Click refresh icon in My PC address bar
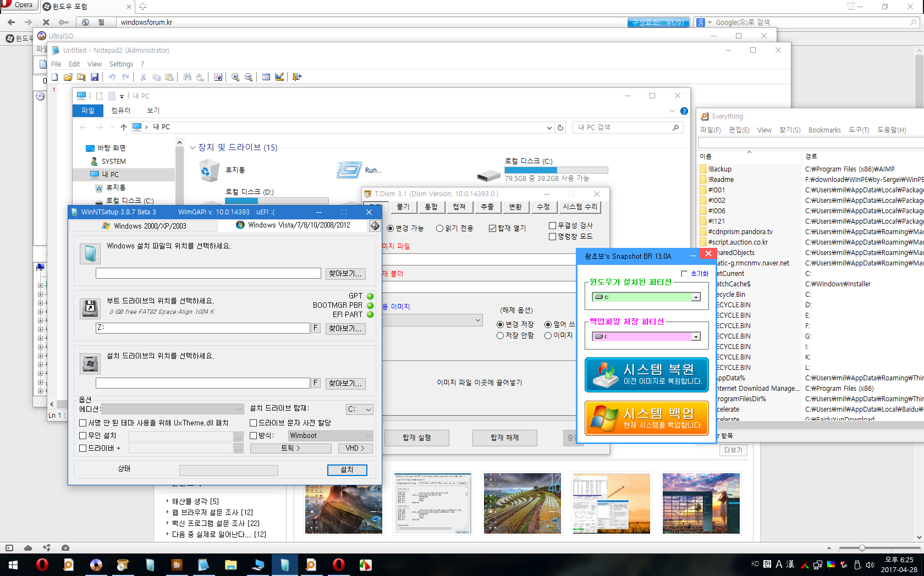 (560, 128)
